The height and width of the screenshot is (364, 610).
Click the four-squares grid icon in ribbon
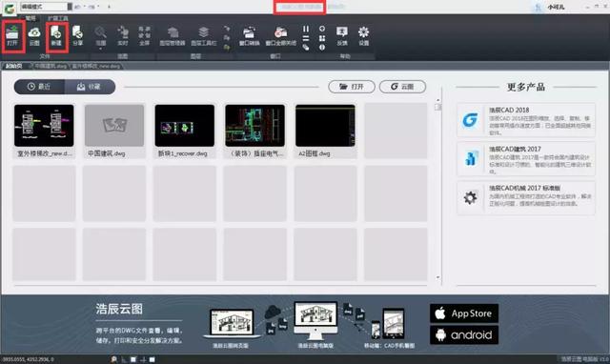point(322,38)
